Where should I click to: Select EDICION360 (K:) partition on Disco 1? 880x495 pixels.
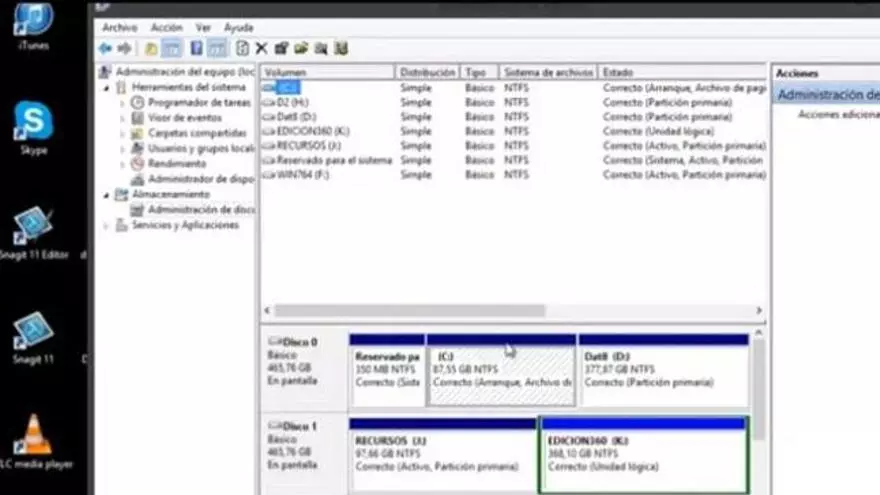coord(643,454)
